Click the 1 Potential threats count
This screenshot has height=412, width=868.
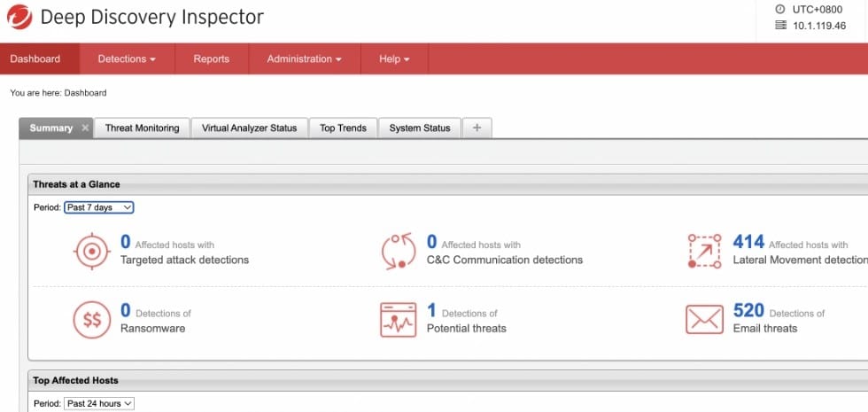(x=432, y=311)
